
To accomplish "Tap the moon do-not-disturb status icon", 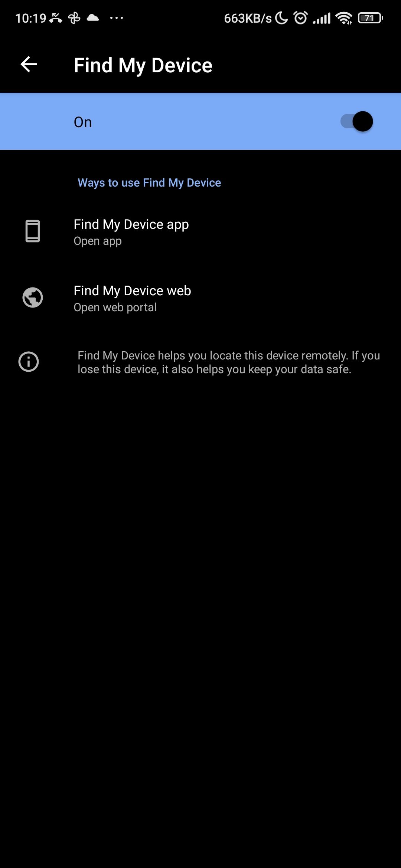I will click(281, 18).
